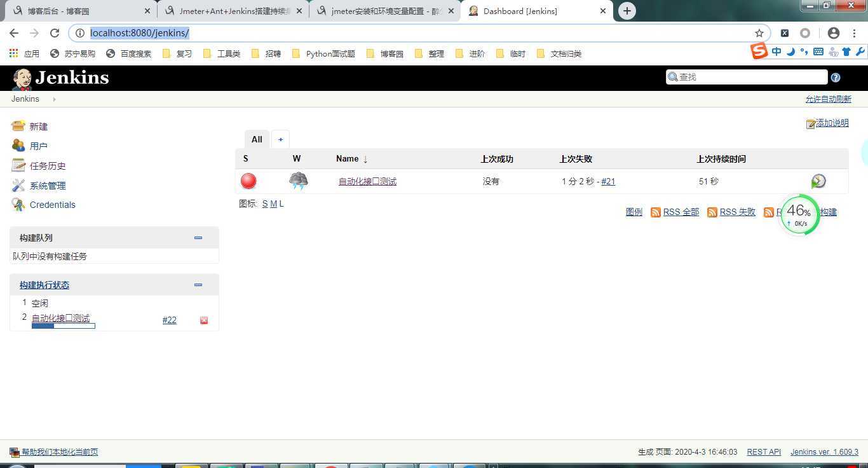Stop build #22 with red cancel icon
This screenshot has width=868, height=468.
coord(204,320)
